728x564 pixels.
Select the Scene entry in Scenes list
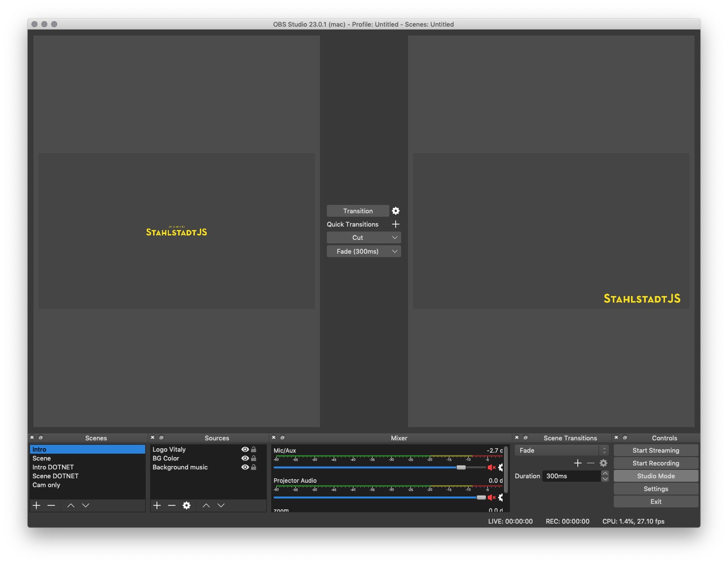click(88, 458)
